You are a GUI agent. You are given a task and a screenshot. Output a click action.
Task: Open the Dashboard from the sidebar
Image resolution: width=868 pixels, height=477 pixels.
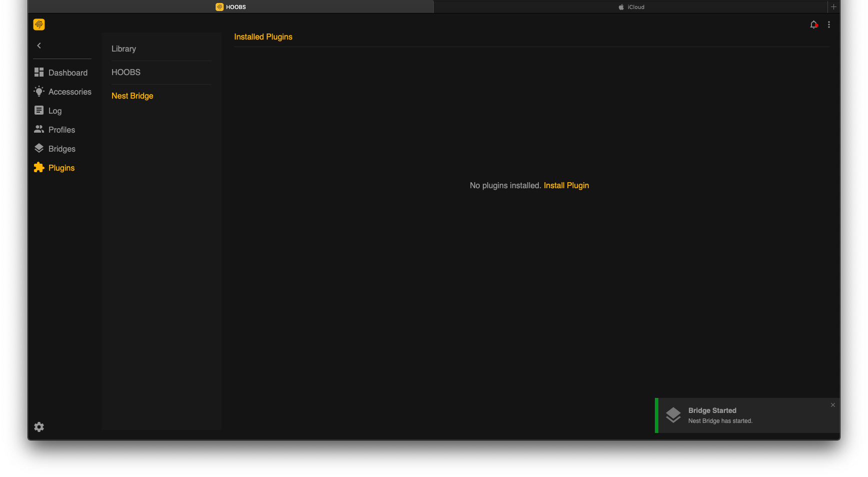(62, 72)
